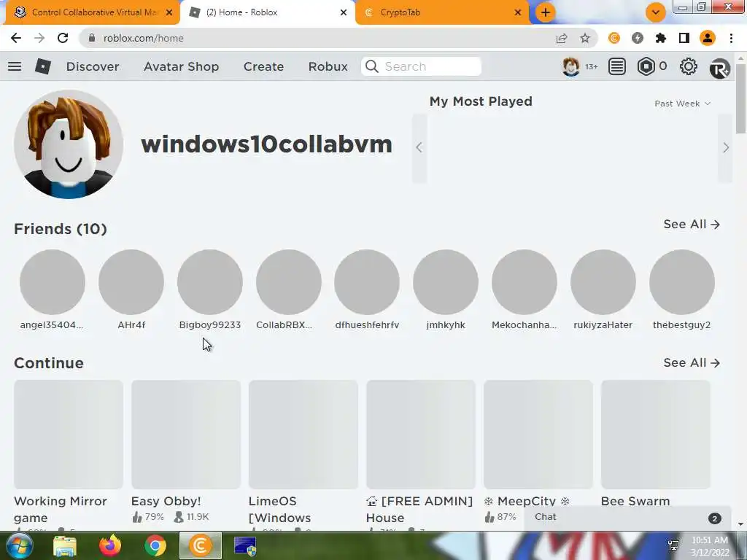The height and width of the screenshot is (560, 747).
Task: Open the Windows Start orb
Action: point(18,545)
